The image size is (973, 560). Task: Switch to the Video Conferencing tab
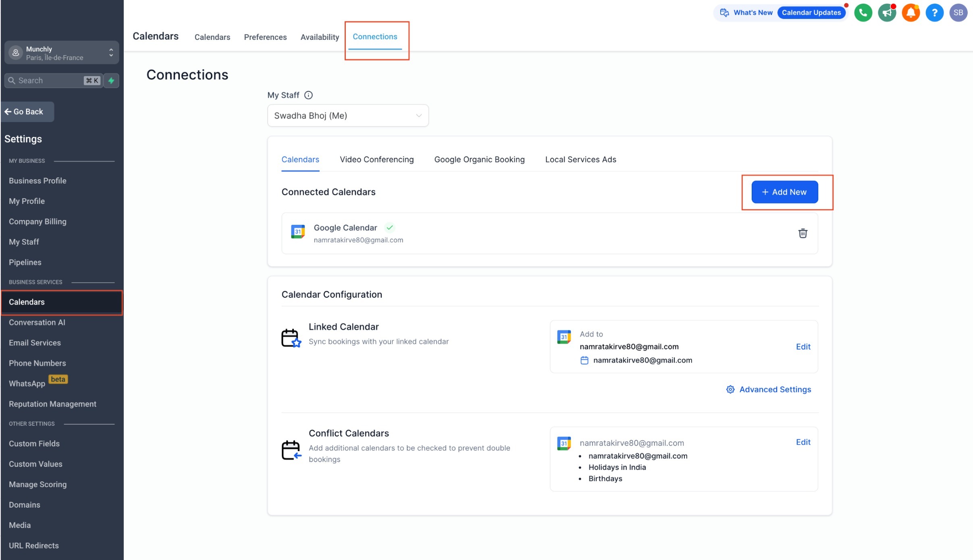(x=376, y=160)
